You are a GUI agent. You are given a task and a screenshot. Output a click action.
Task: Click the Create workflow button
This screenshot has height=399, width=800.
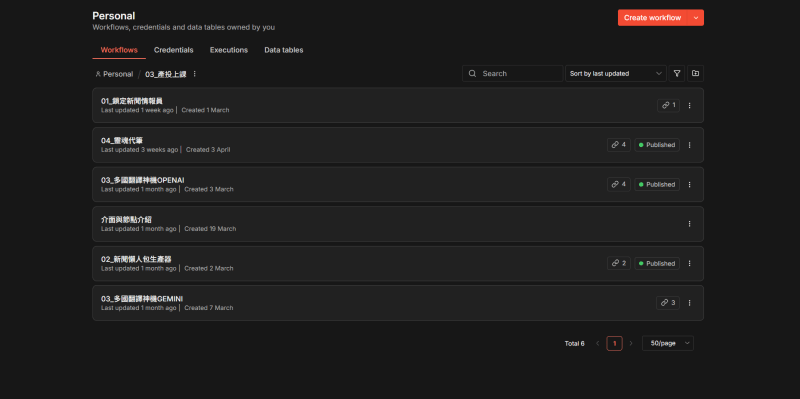tap(653, 18)
